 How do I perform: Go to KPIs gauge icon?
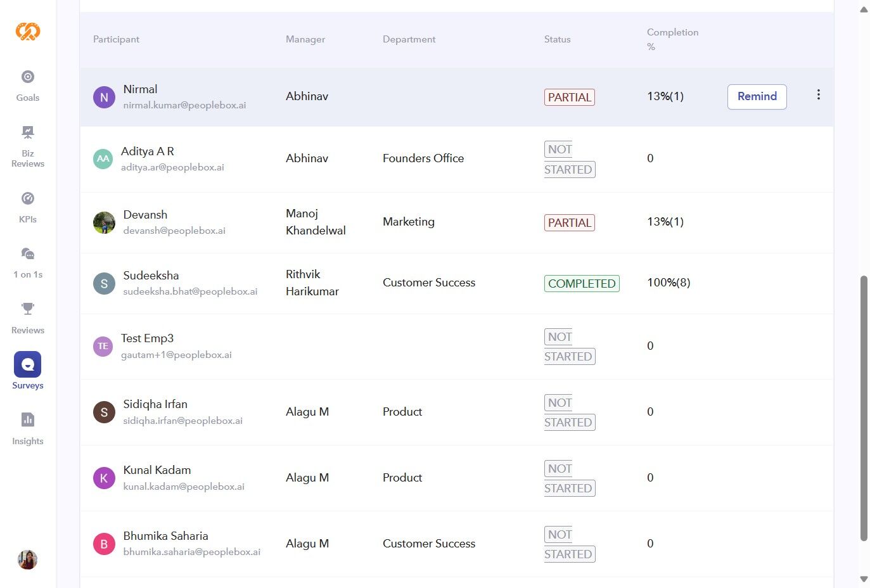pos(28,199)
